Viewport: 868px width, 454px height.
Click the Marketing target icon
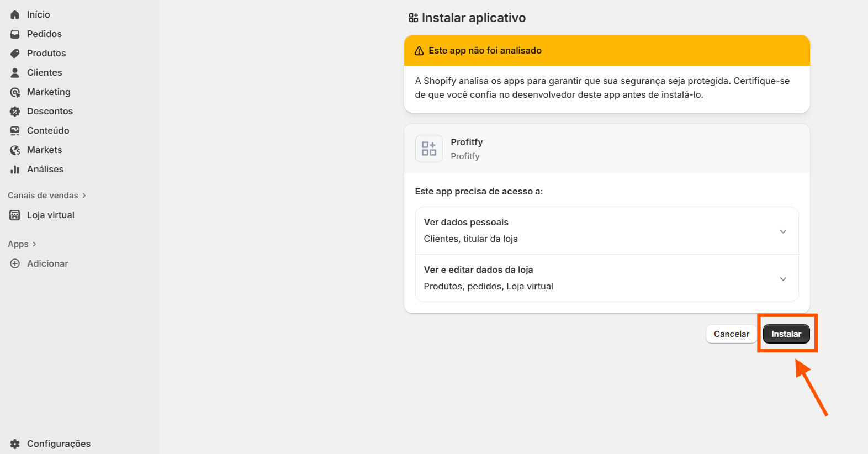click(15, 92)
